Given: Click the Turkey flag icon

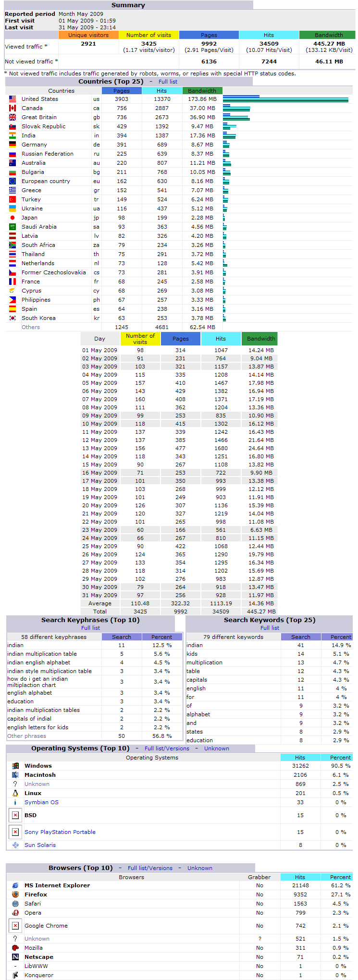Looking at the screenshot, I should click(x=12, y=199).
